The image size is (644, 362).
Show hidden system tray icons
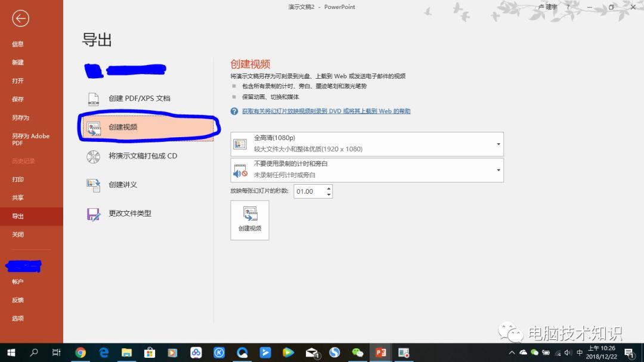[512, 352]
